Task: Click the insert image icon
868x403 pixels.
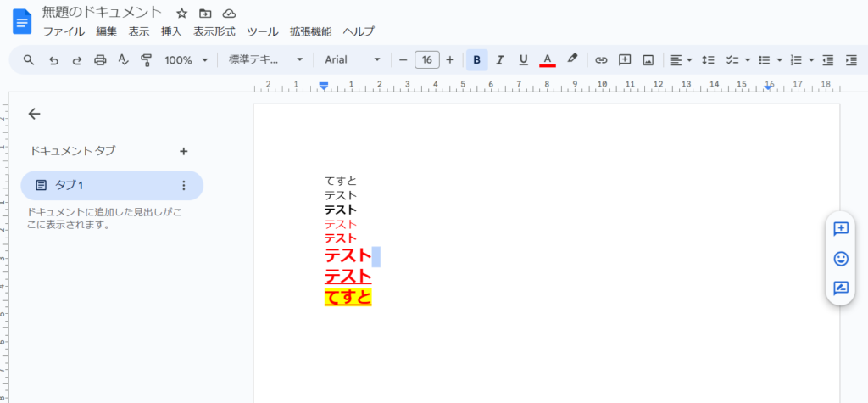Action: (648, 60)
